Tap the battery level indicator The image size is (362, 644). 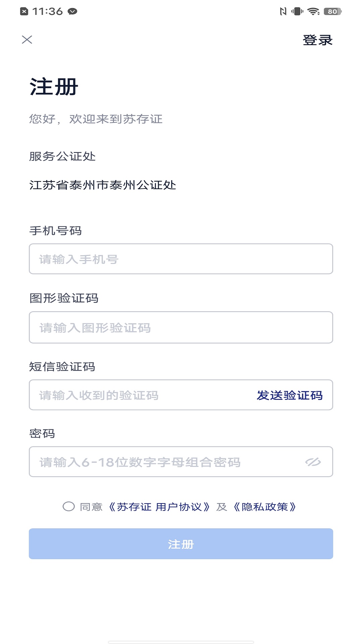pyautogui.click(x=333, y=11)
